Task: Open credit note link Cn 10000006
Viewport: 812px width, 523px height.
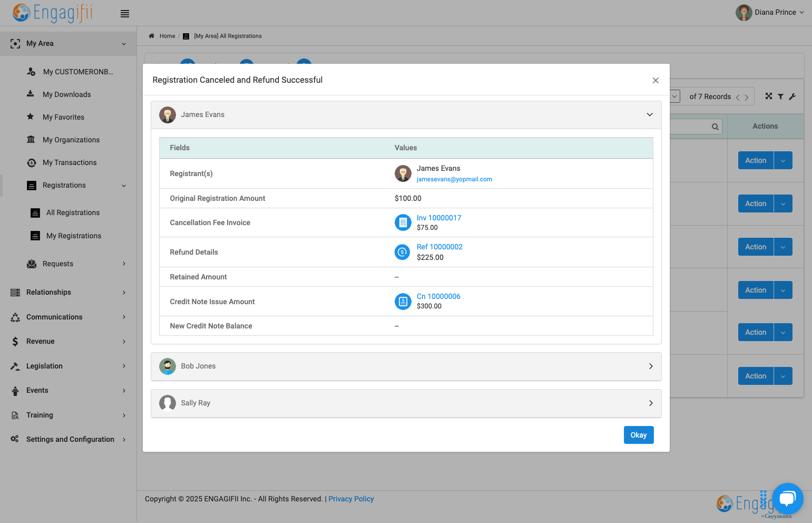Action: click(438, 296)
